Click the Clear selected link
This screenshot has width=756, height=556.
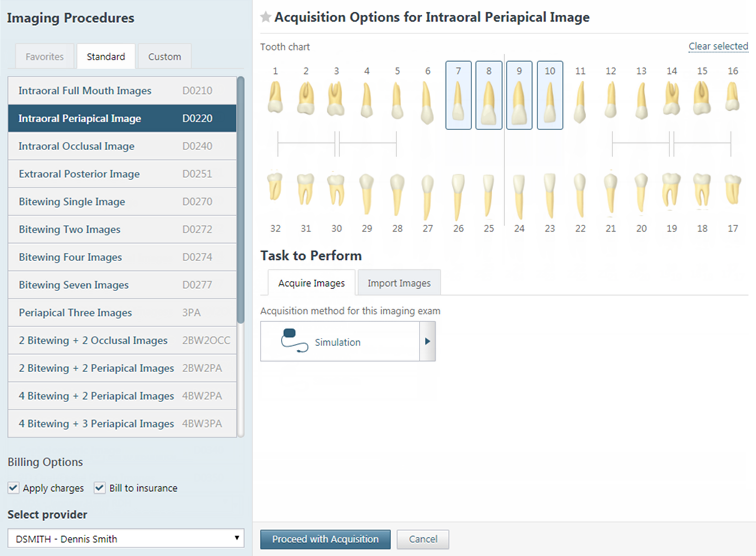tap(718, 47)
